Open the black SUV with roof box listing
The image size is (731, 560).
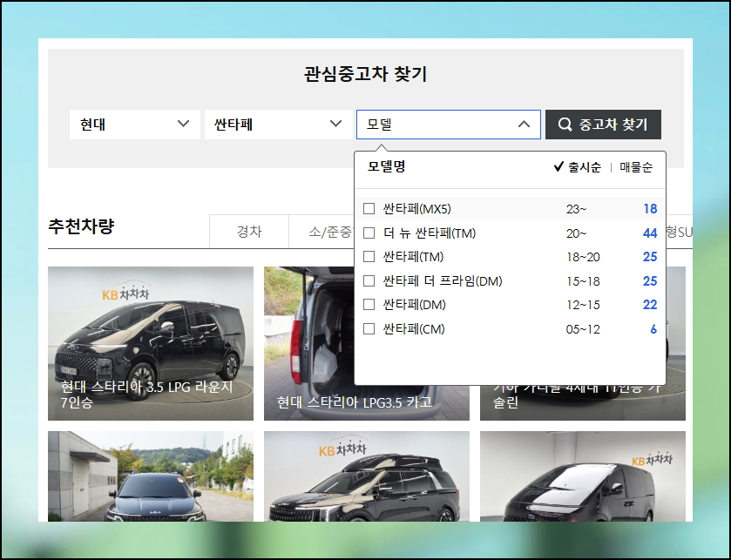pos(367,476)
